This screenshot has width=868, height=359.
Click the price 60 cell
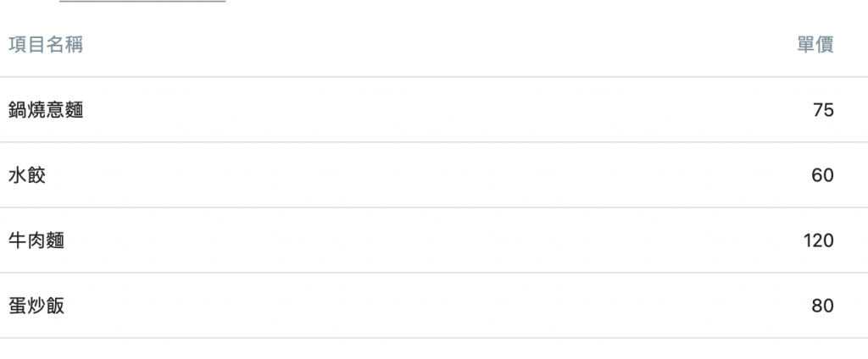[822, 175]
